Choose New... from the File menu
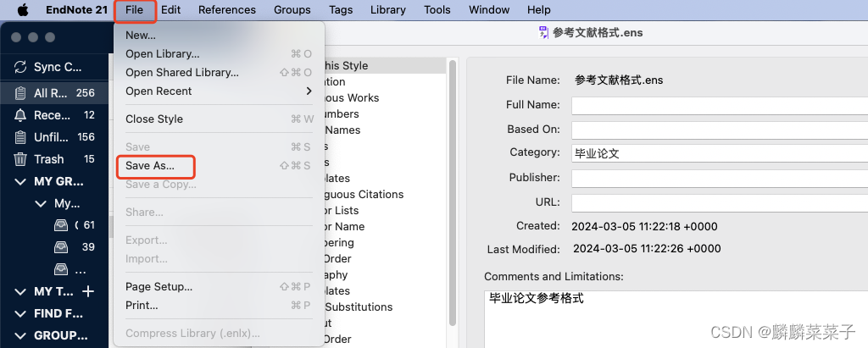Screen dimensions: 868x348 tap(220, 36)
